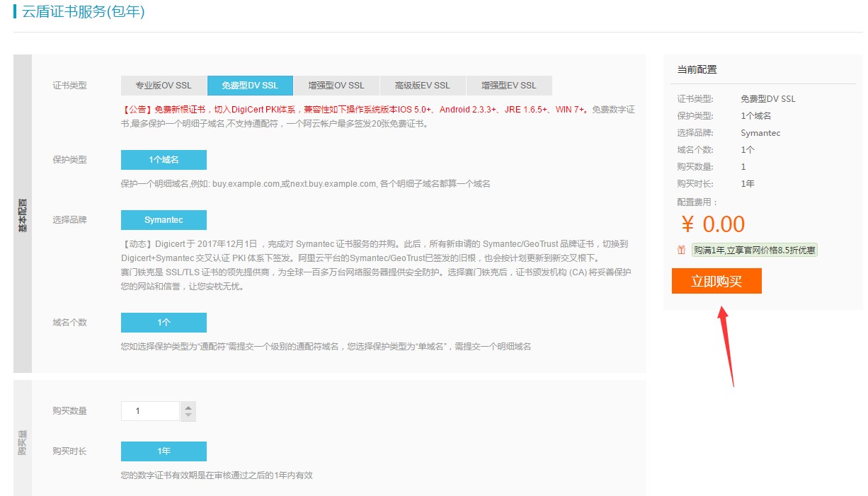Click the purchase quantity input field

tap(149, 410)
